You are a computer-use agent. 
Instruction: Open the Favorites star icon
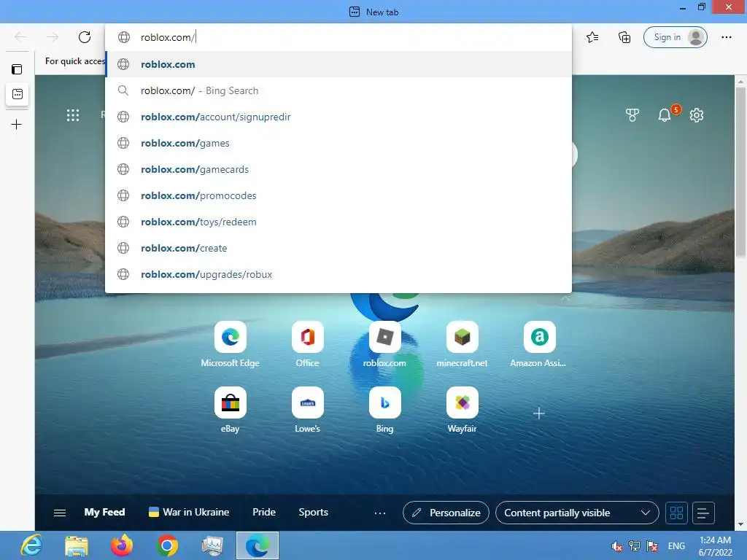(592, 37)
